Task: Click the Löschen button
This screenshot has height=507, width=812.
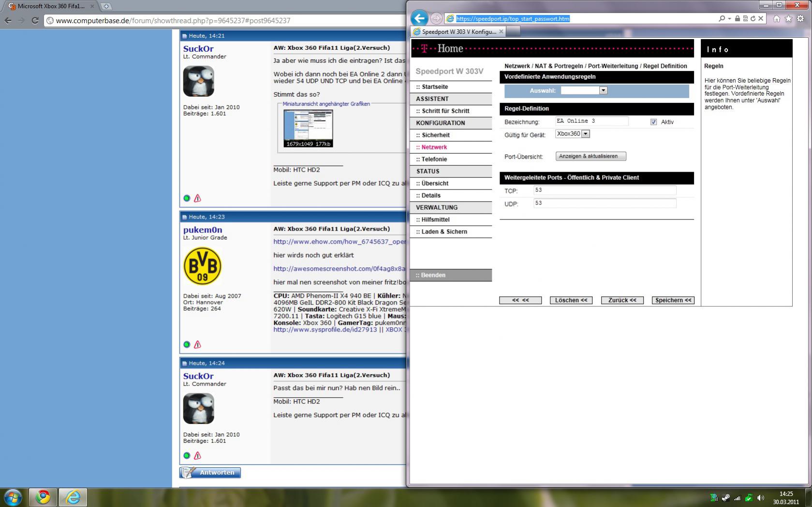Action: pos(571,300)
